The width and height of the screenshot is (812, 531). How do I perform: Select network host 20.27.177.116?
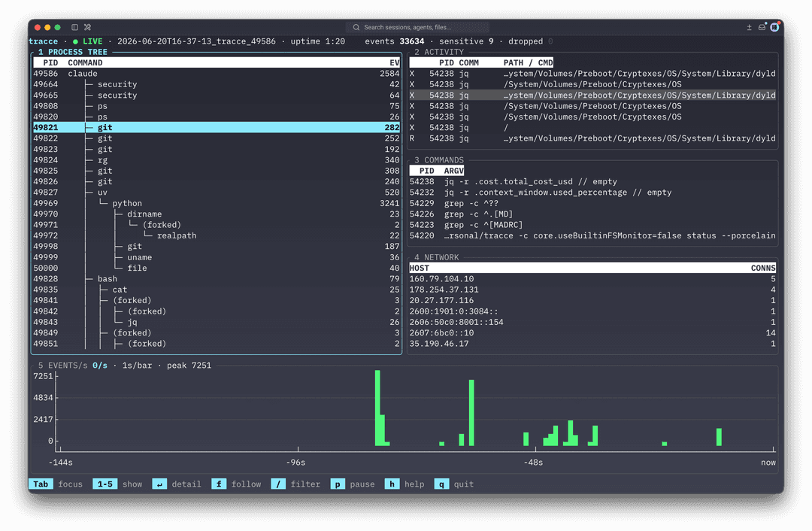click(x=592, y=300)
